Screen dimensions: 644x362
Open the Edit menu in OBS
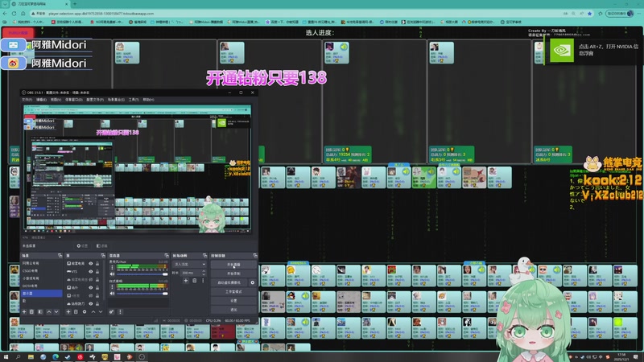coord(41,100)
